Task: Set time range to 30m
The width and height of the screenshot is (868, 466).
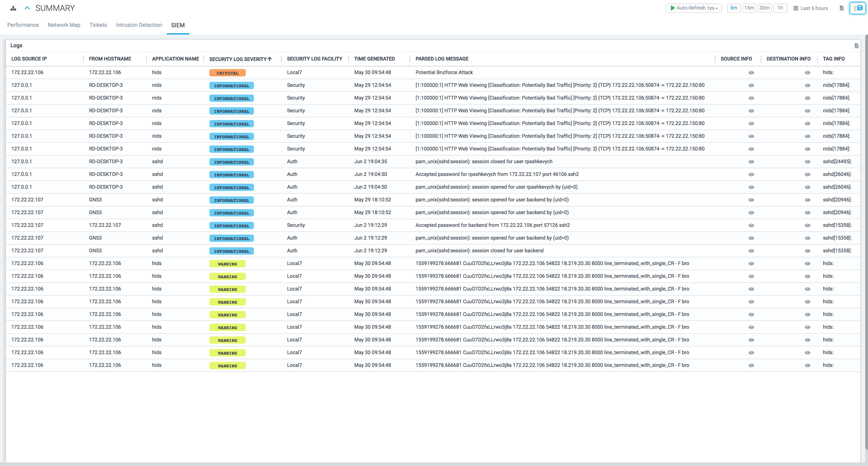Action: pyautogui.click(x=764, y=8)
